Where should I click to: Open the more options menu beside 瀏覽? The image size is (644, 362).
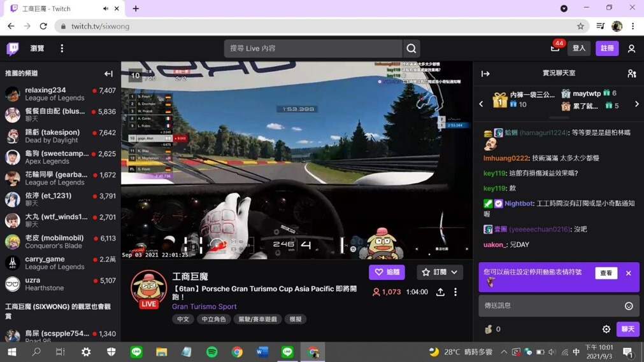click(62, 48)
